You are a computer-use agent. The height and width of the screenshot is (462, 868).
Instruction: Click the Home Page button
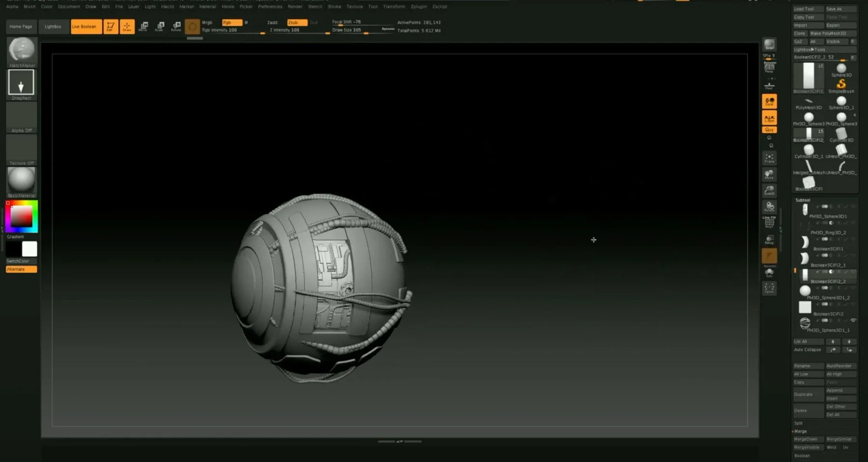point(21,27)
